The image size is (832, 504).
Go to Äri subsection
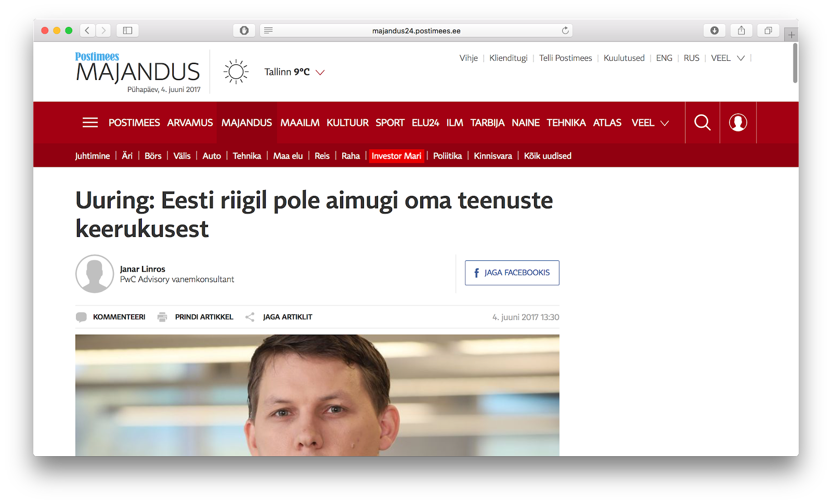pyautogui.click(x=127, y=156)
